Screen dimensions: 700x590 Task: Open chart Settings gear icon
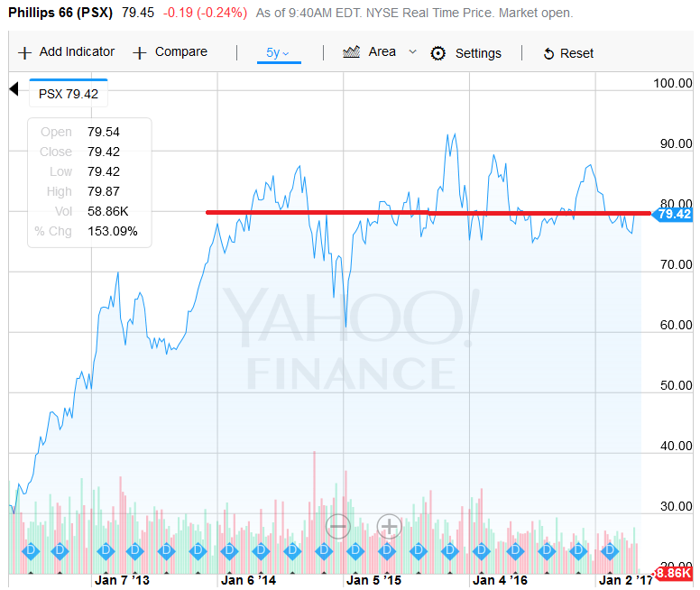438,53
